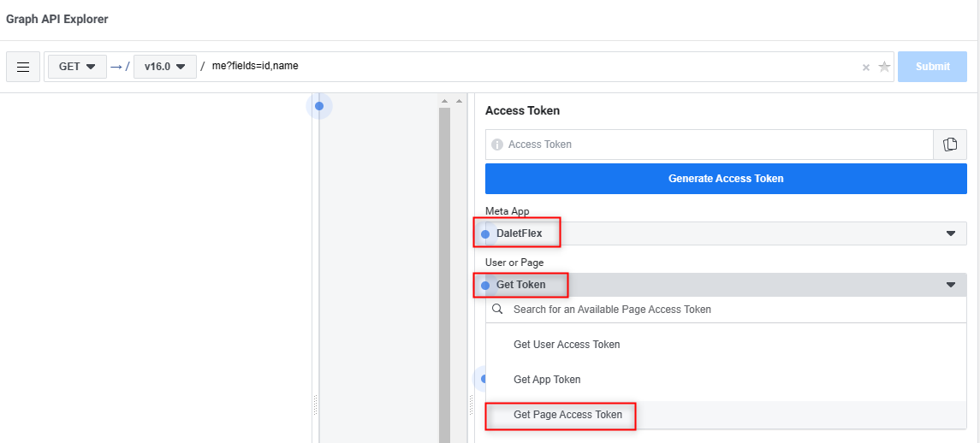Click the star favorite icon
Viewport: 980px width, 443px height.
(x=884, y=67)
